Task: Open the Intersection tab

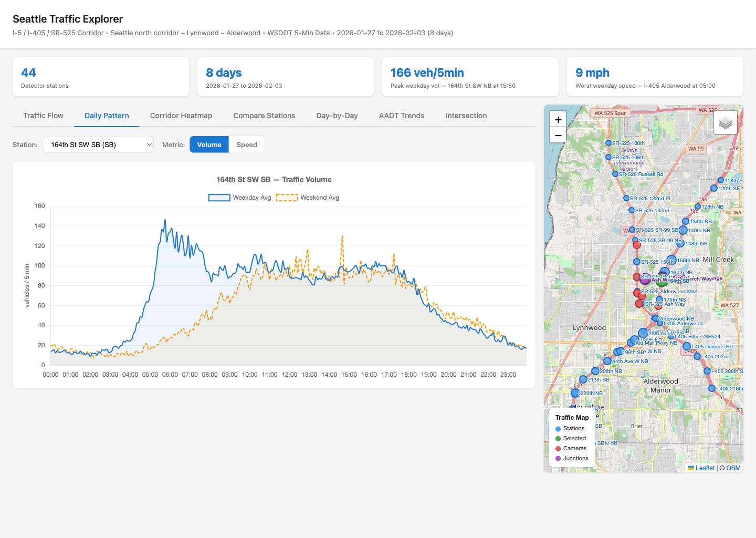Action: 466,116
